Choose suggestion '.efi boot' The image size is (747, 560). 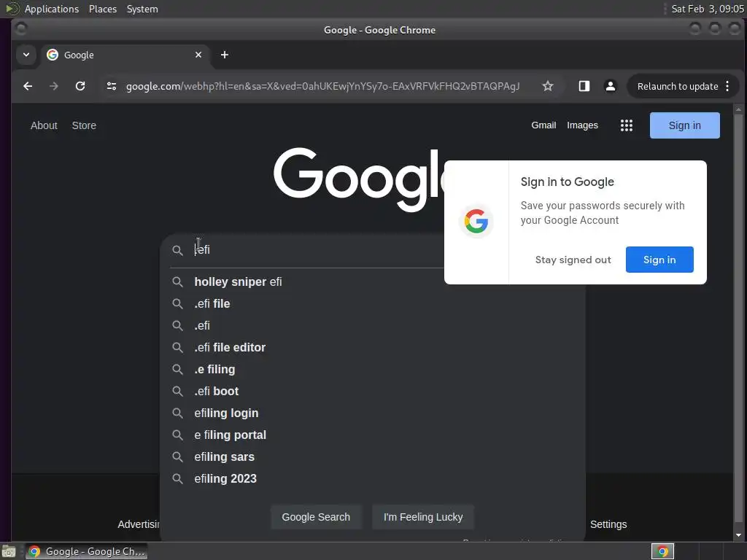click(373, 392)
